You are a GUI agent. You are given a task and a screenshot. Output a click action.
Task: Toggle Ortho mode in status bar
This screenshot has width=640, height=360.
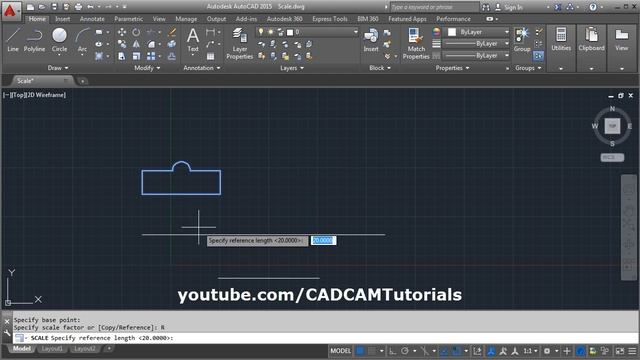[x=392, y=351]
